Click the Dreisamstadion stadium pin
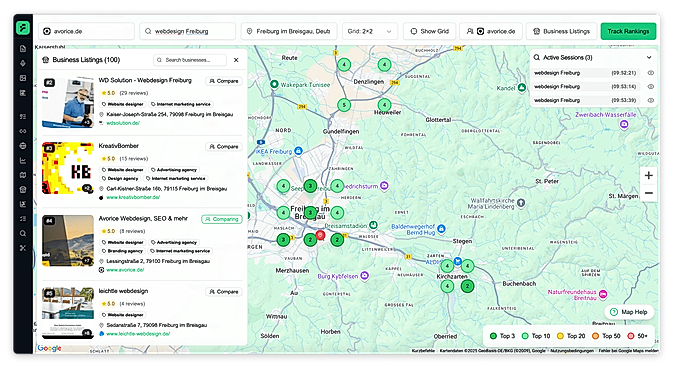The image size is (690, 368). (373, 225)
